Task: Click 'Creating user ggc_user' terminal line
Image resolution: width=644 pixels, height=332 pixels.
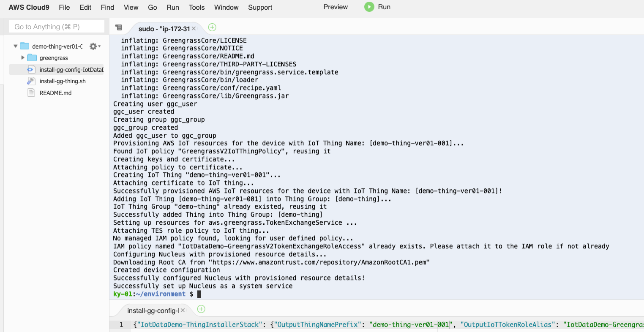Action: click(155, 104)
